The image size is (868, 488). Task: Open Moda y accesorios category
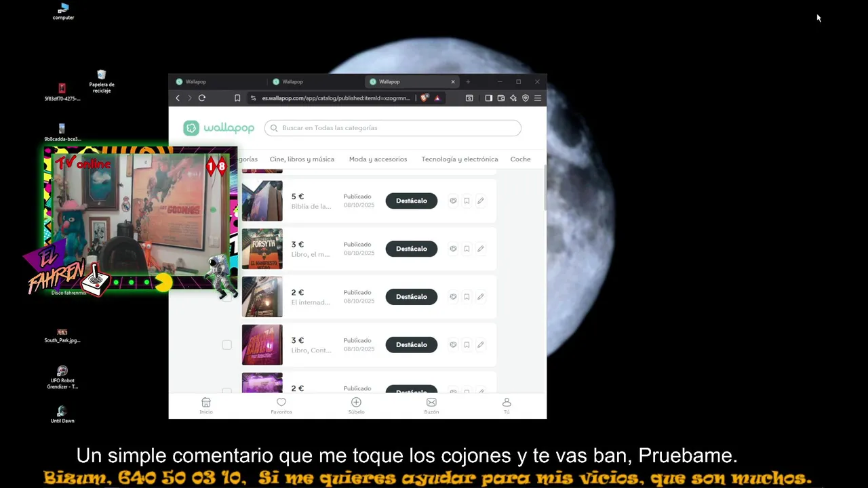coord(378,159)
